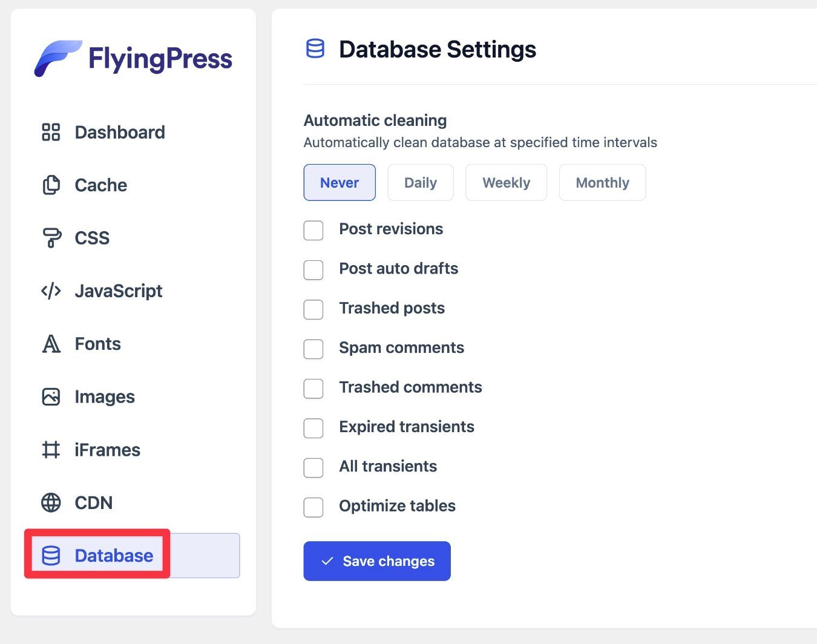Click the JavaScript code brackets icon
Screen dimensions: 817x644
(51, 291)
